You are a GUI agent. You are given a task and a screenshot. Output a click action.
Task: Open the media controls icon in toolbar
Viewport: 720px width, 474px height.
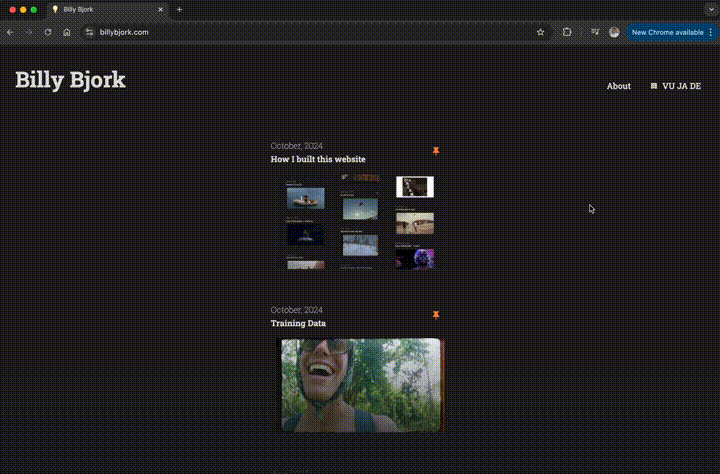[x=595, y=32]
